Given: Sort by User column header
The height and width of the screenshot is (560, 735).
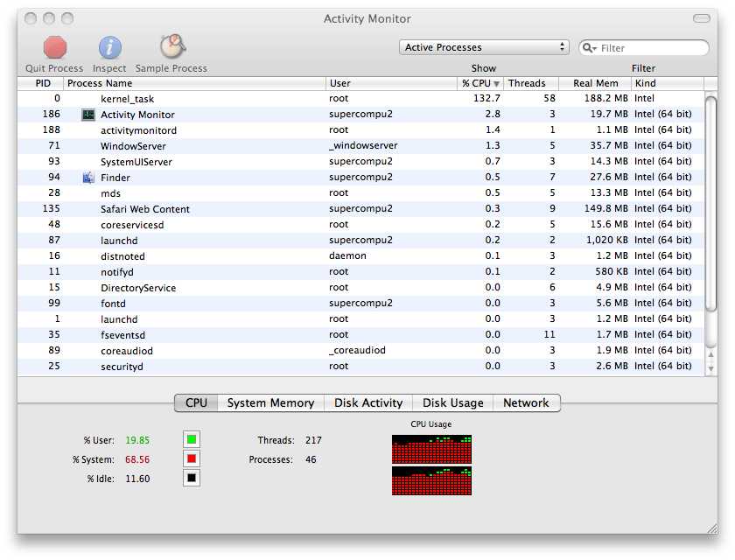Looking at the screenshot, I should [391, 83].
